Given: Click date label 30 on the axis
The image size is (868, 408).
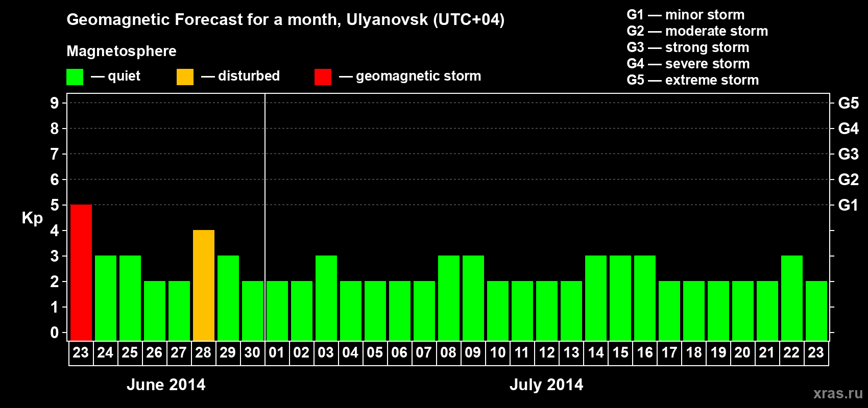Looking at the screenshot, I should [252, 352].
